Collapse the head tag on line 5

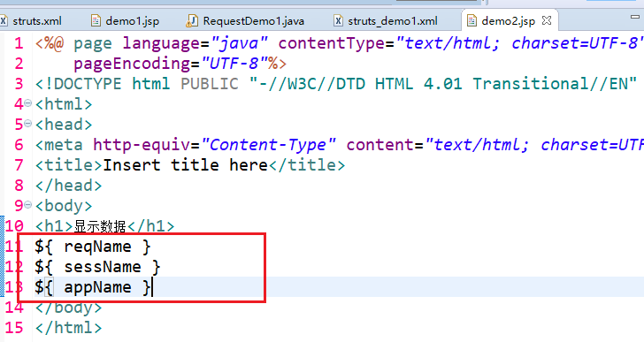[x=27, y=123]
